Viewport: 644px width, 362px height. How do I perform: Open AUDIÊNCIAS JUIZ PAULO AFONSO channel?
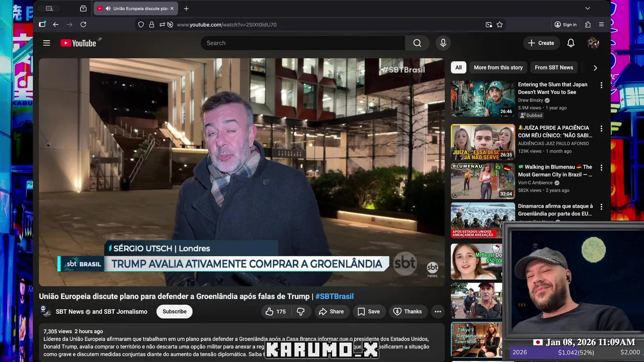(553, 144)
